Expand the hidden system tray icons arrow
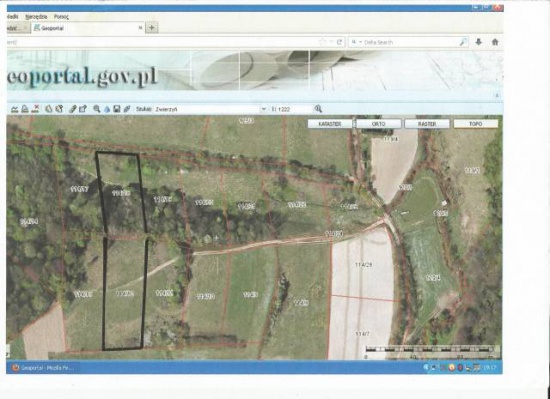This screenshot has width=550, height=399. click(426, 367)
